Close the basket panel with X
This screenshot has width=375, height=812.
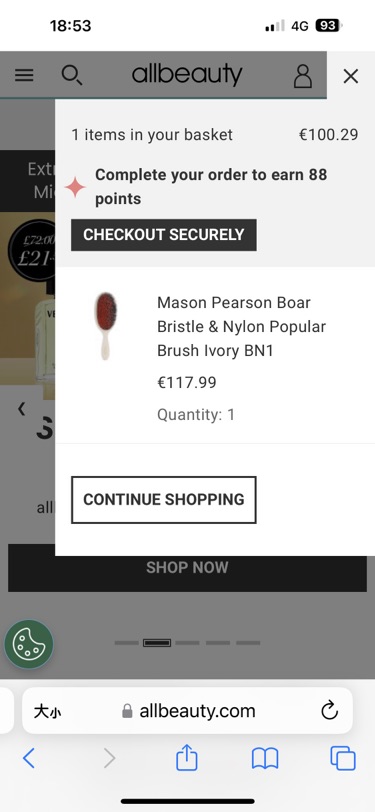[351, 76]
